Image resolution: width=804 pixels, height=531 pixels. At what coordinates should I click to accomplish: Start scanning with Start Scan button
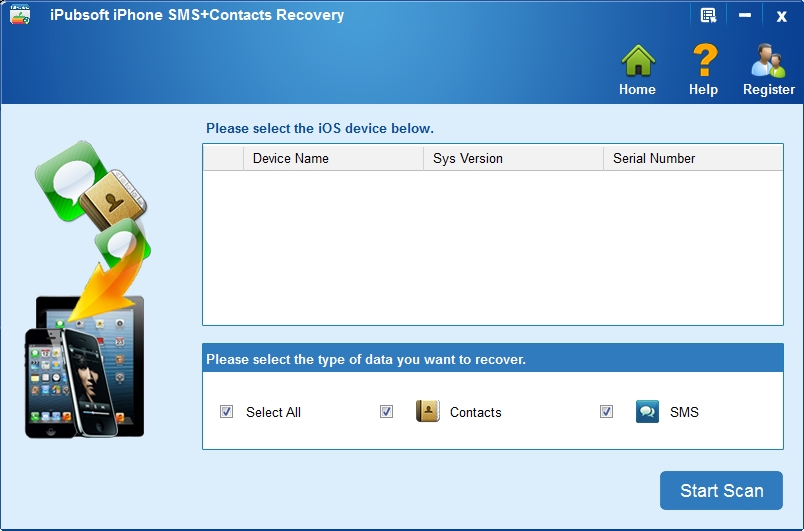tap(721, 491)
